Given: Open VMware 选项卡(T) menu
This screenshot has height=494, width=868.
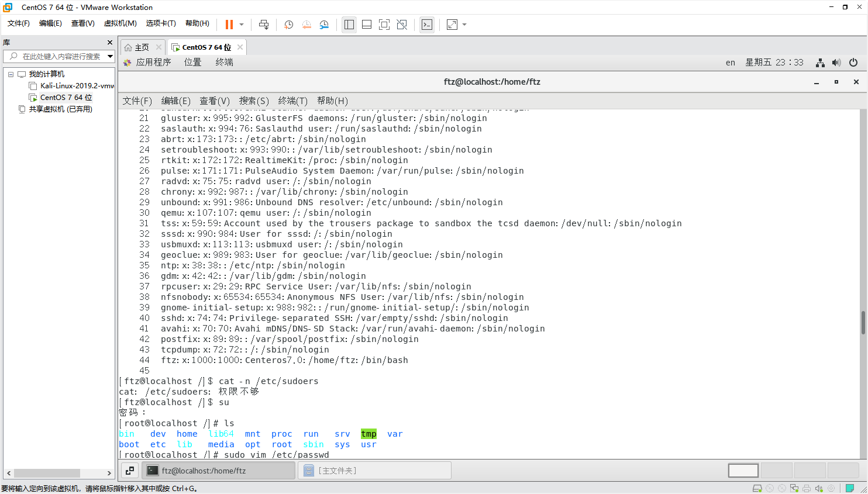Looking at the screenshot, I should 161,23.
